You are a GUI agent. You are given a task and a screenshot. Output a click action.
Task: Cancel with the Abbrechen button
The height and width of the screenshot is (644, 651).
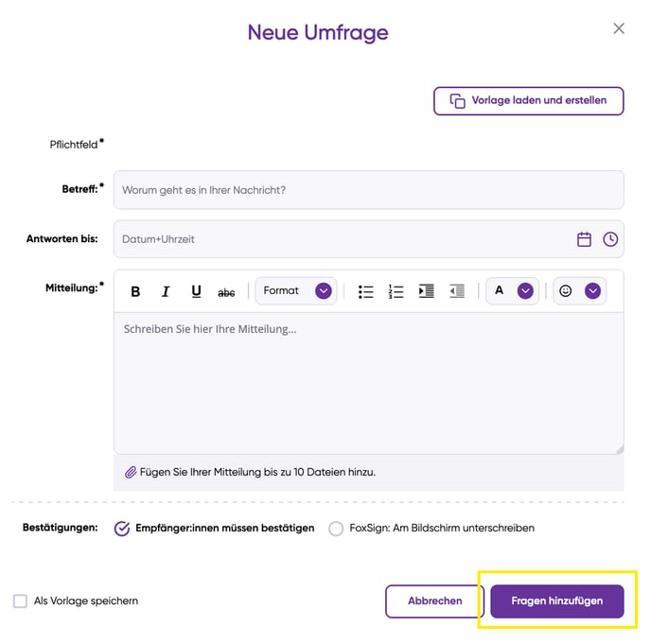click(x=434, y=600)
